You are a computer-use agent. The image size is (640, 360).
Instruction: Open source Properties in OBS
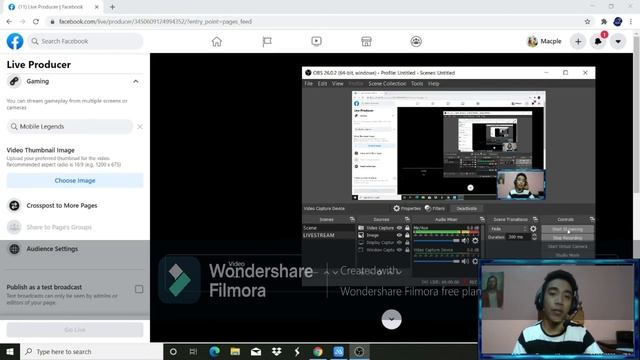[x=407, y=209]
